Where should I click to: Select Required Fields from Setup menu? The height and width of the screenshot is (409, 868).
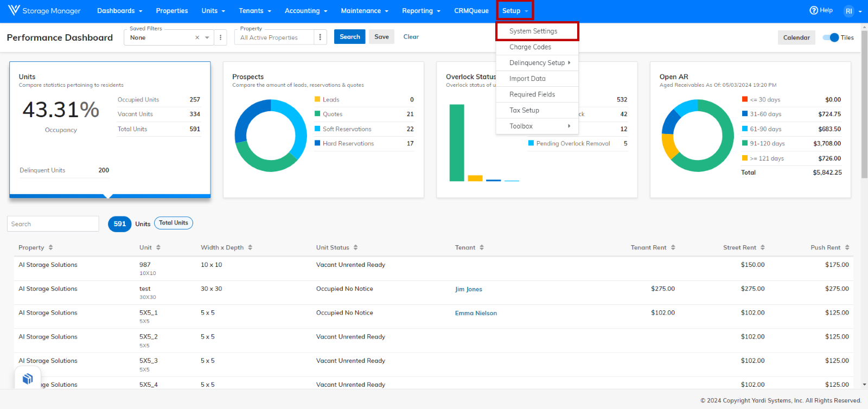pos(537,94)
